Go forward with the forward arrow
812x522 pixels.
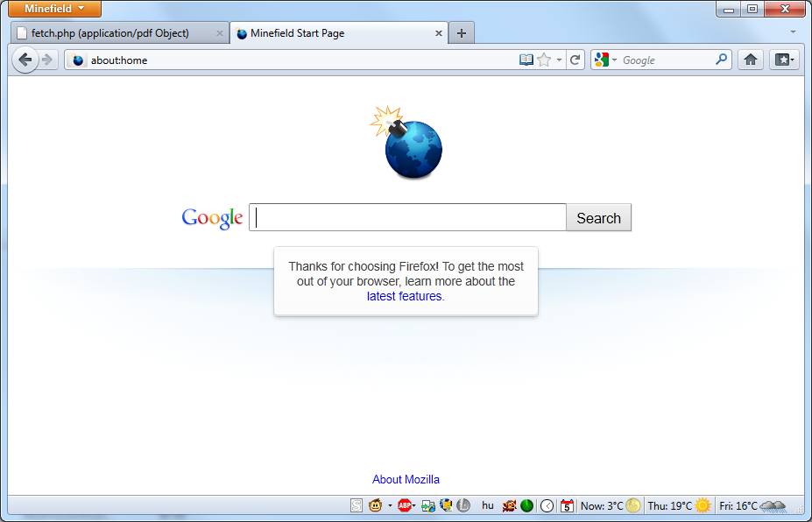[x=47, y=60]
